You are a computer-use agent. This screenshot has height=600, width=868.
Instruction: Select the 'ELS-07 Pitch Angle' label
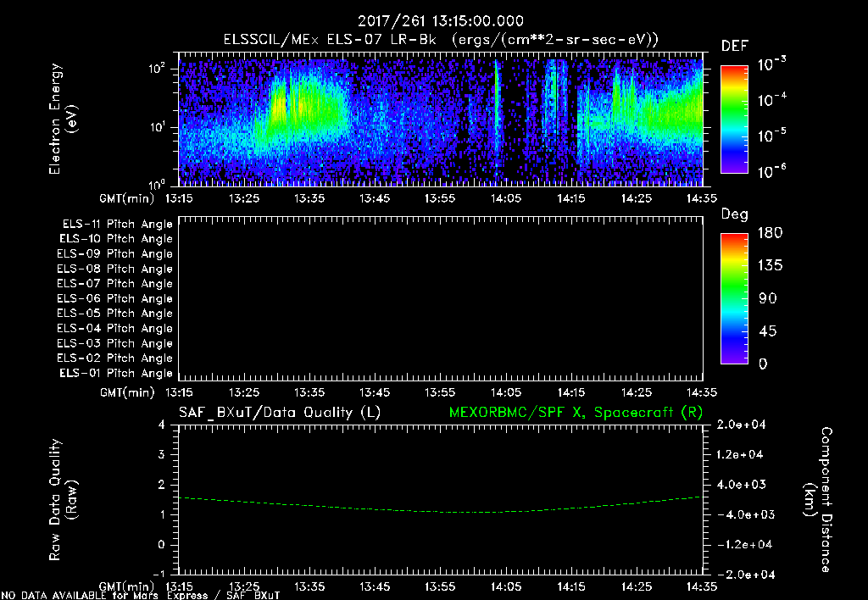point(114,283)
